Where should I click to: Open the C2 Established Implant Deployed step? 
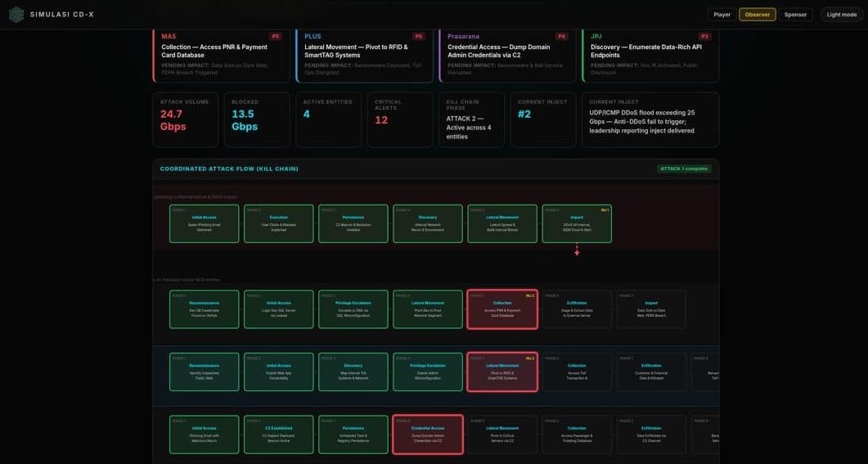[x=278, y=435]
